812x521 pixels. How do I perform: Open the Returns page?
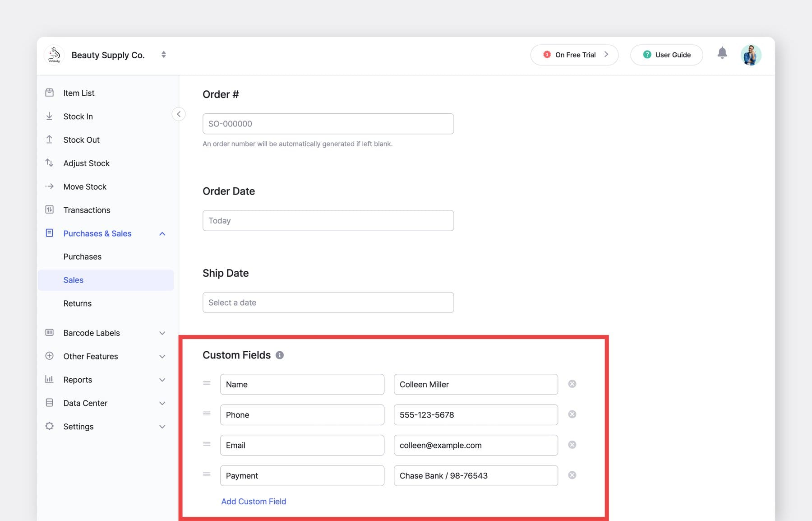click(77, 303)
